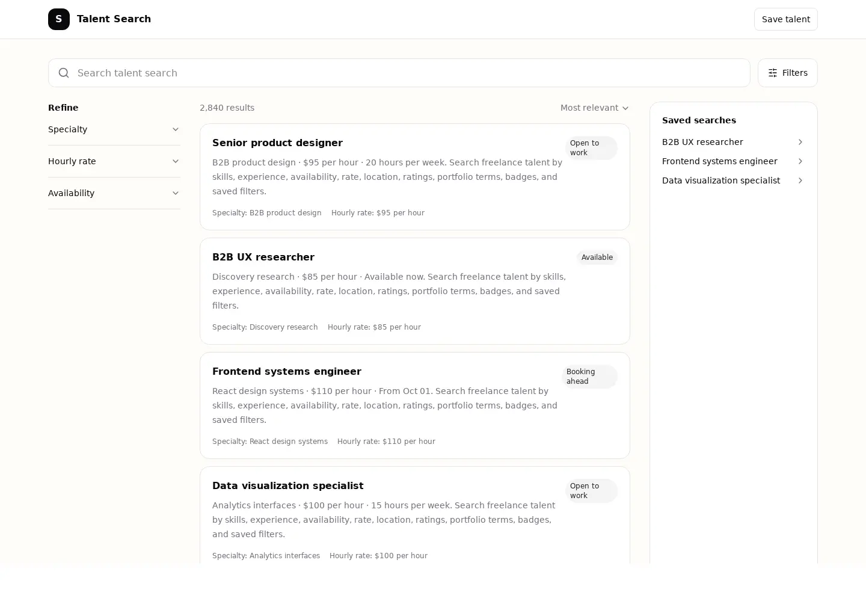Click Hourly rate: $110 per hour tag
Image resolution: width=866 pixels, height=616 pixels.
pyautogui.click(x=386, y=442)
